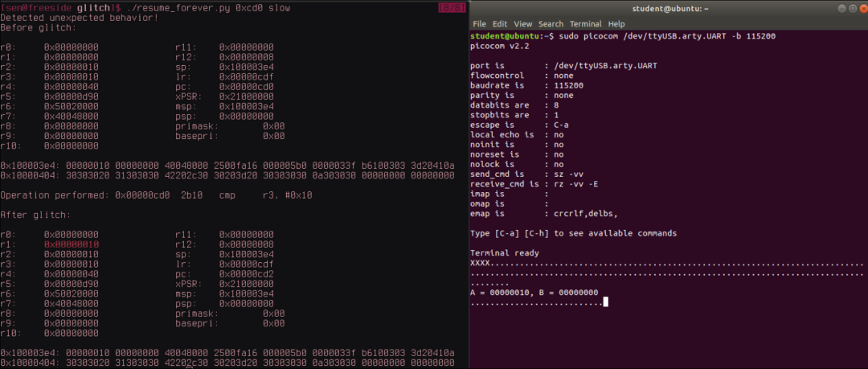The height and width of the screenshot is (369, 868).
Task: Click msp value 0x100003e4 after glitch
Action: [x=247, y=293]
